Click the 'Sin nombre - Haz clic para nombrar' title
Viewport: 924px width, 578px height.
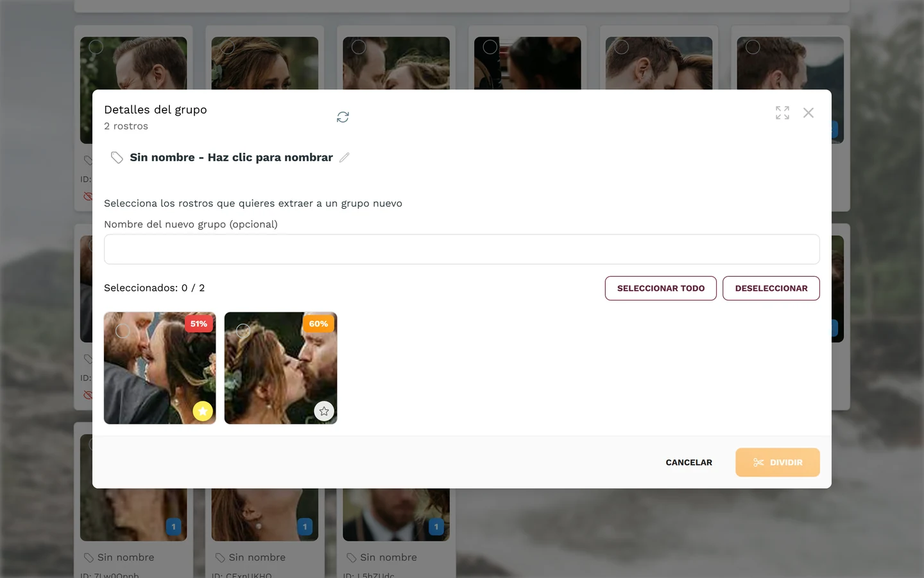pyautogui.click(x=231, y=157)
